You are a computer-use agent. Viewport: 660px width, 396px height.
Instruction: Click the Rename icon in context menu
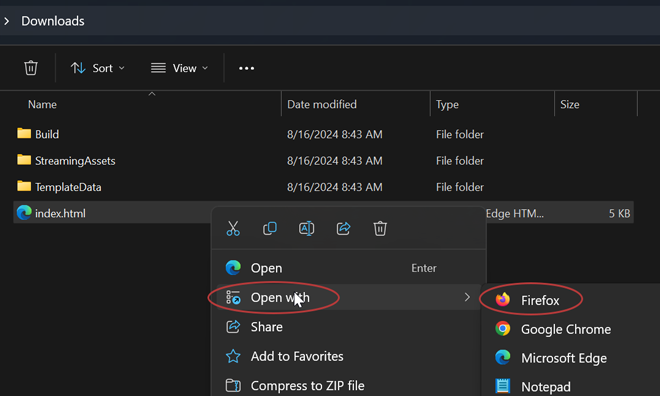point(306,229)
